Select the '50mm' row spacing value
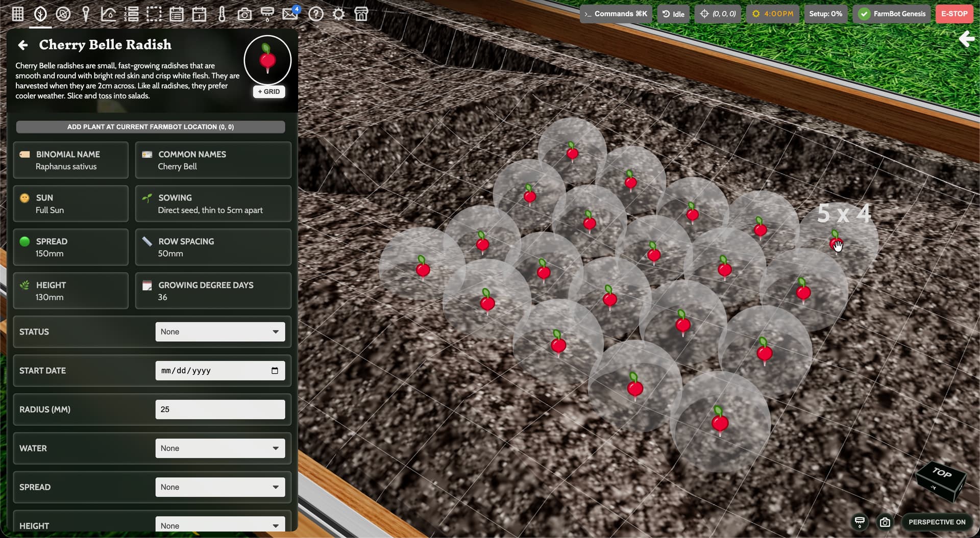 coord(170,253)
